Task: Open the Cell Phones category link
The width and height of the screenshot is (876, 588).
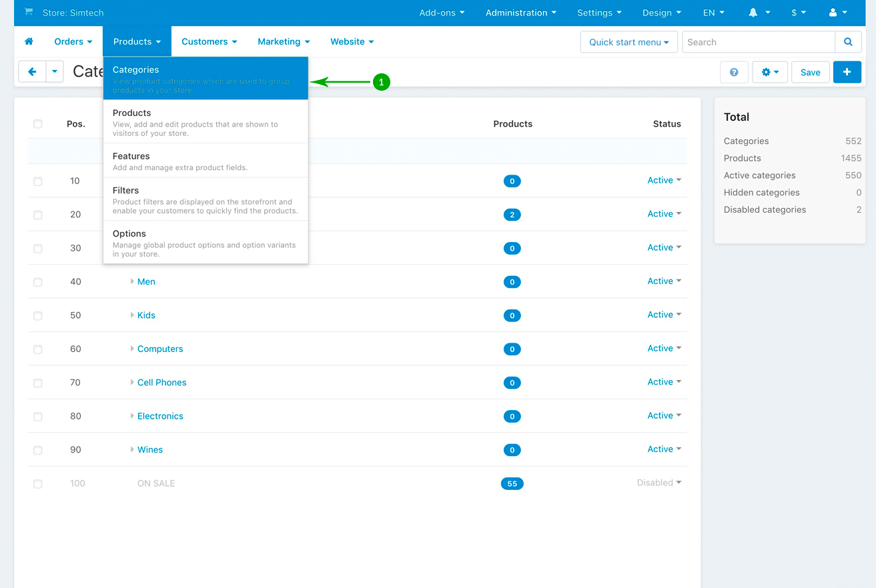Action: point(161,383)
